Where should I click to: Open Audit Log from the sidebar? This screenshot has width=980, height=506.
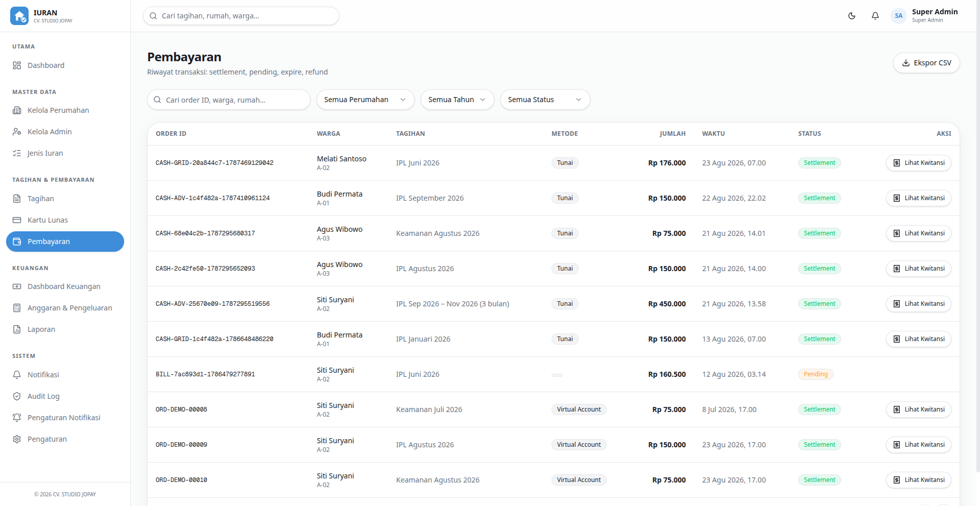click(x=65, y=396)
